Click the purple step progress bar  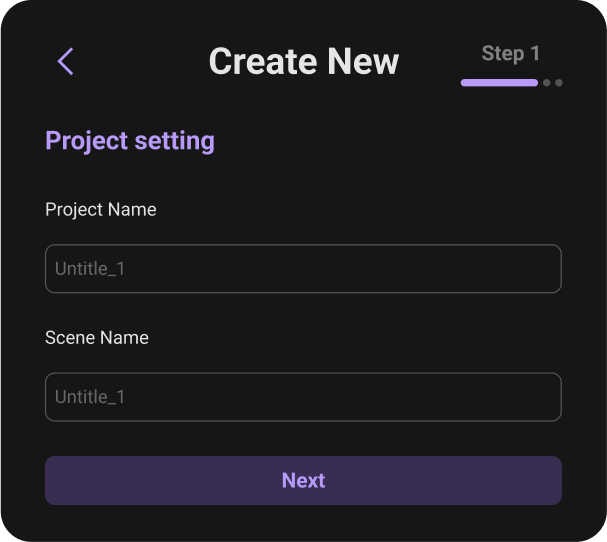(499, 83)
